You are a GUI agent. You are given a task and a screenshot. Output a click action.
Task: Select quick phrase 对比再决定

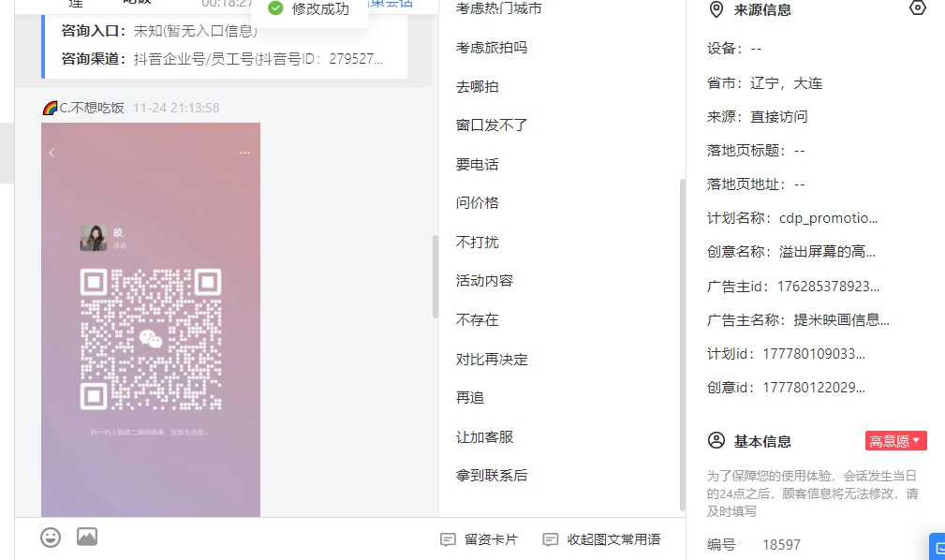(492, 360)
